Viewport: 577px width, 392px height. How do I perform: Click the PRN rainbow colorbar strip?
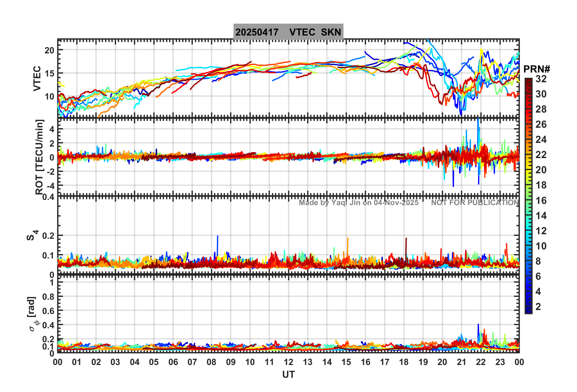[x=528, y=196]
